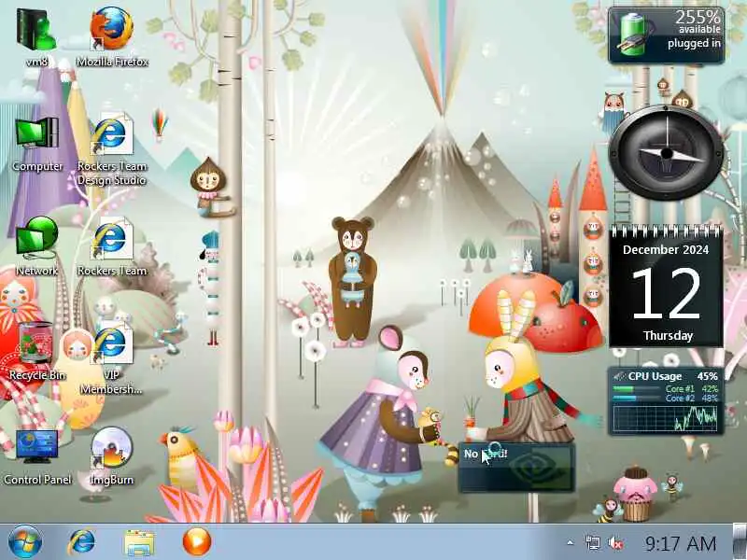Image resolution: width=747 pixels, height=560 pixels.
Task: Open the Windows Start menu orb
Action: (x=25, y=542)
